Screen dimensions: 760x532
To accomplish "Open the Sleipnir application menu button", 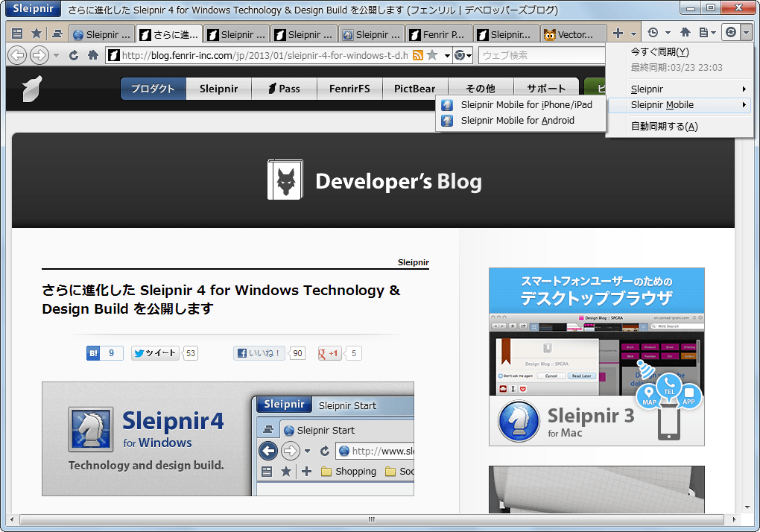I will pos(33,9).
